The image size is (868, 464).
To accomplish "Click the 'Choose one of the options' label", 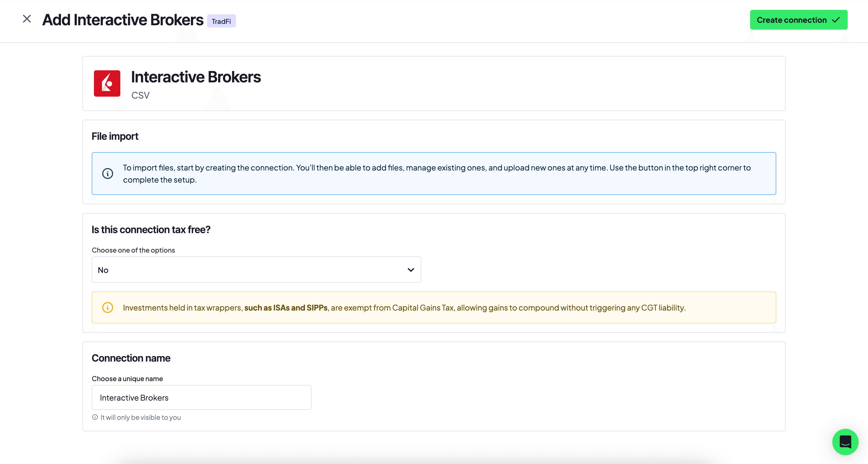I will pos(133,250).
